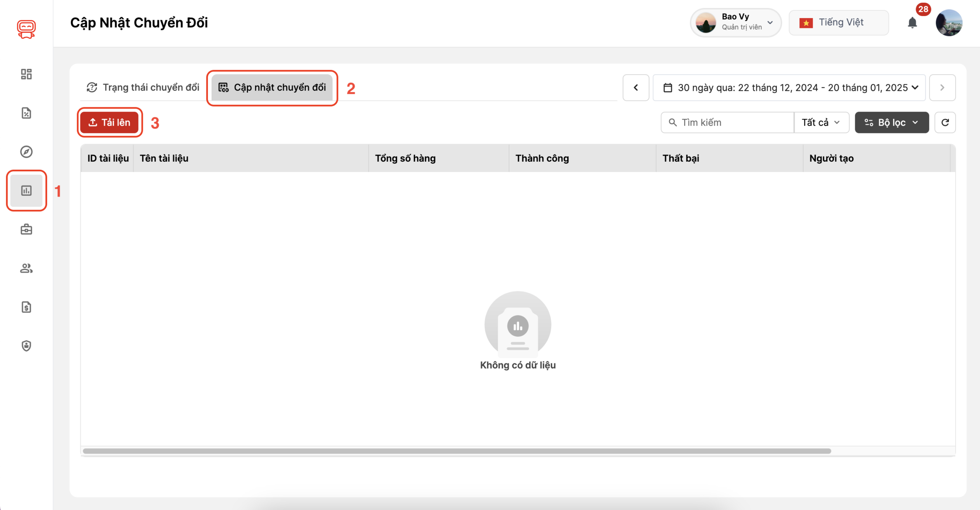Open the shield security sidebar icon
The width and height of the screenshot is (980, 510).
(x=26, y=346)
